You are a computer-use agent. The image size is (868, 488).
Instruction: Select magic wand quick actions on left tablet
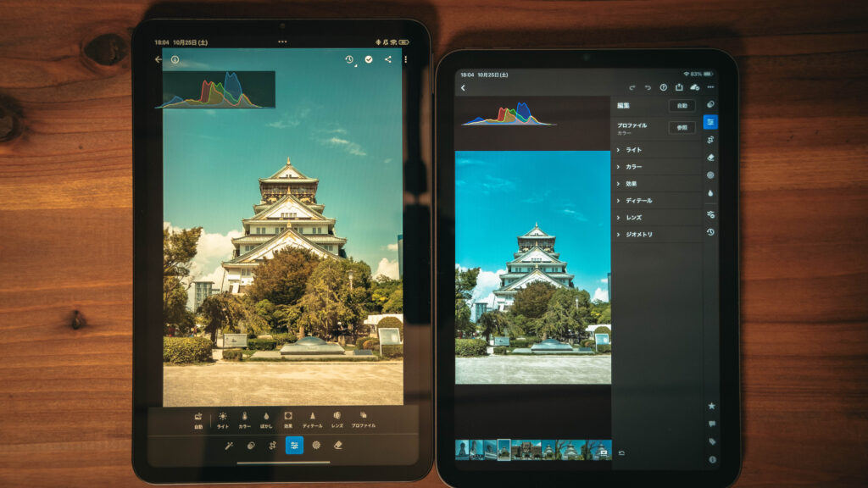(x=229, y=445)
